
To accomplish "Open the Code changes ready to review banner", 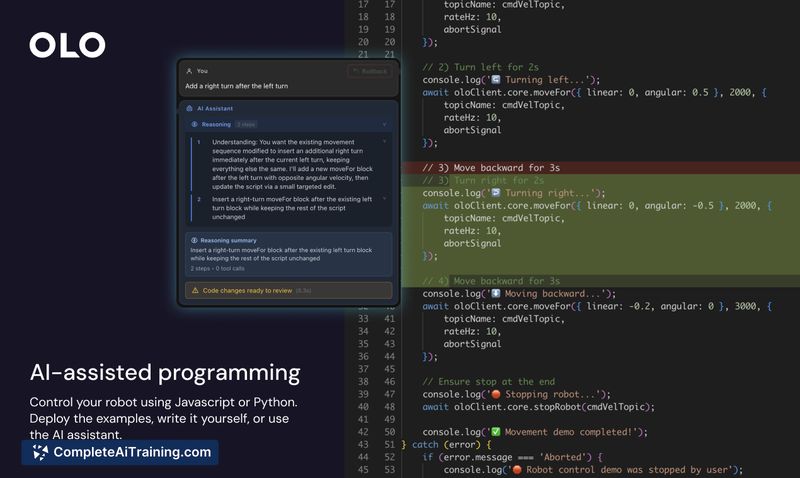I will tap(288, 290).
